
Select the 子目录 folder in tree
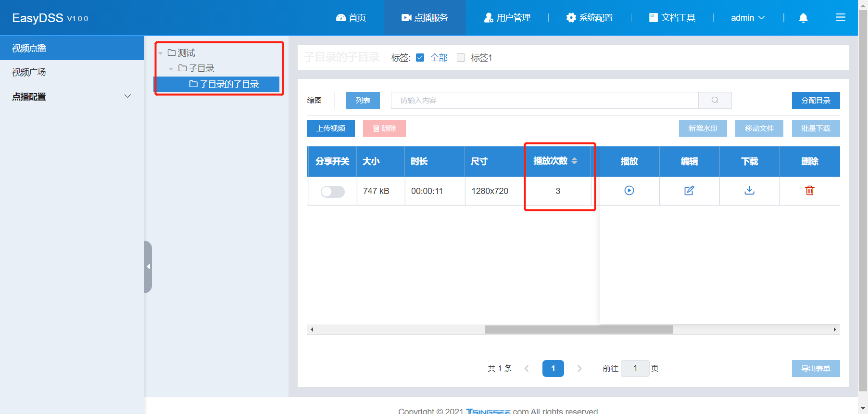[196, 68]
